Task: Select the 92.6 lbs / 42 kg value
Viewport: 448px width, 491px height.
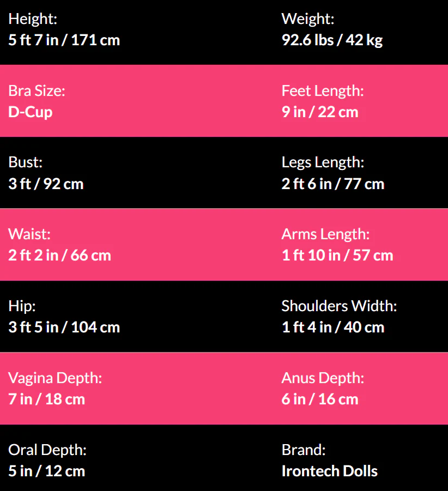Action: (x=332, y=40)
